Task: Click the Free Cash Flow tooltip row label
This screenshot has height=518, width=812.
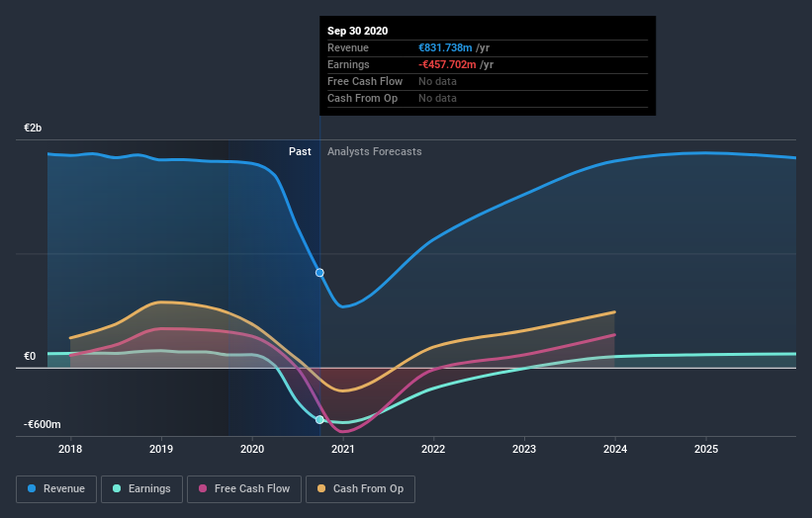Action: pos(365,81)
